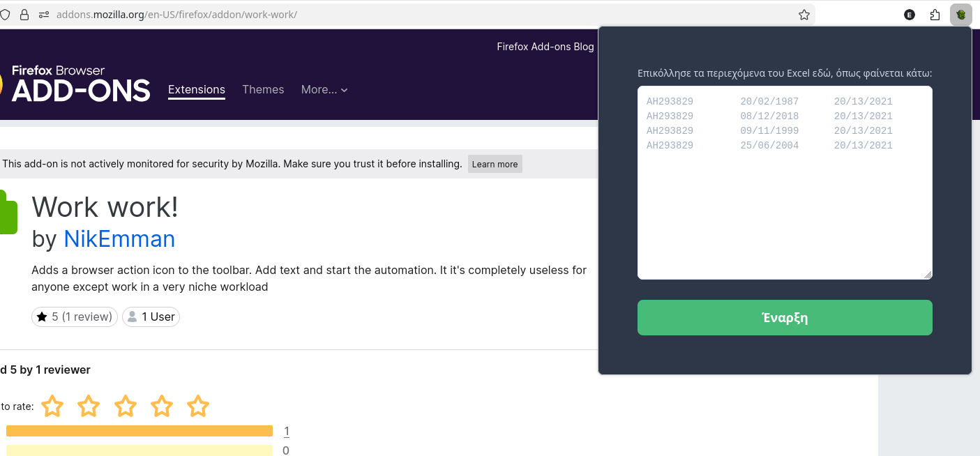Open the Firefox Add-ons Blog link
Viewport: 980px width, 456px height.
tap(545, 47)
